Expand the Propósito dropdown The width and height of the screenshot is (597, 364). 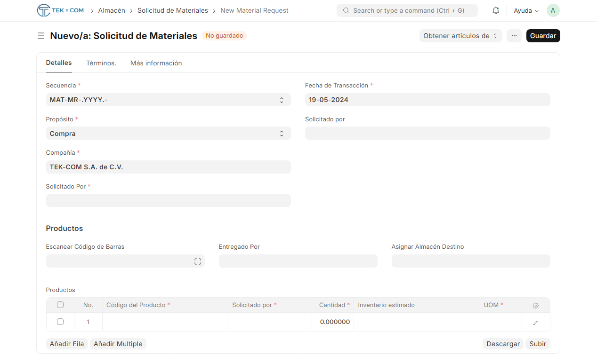[x=168, y=134]
